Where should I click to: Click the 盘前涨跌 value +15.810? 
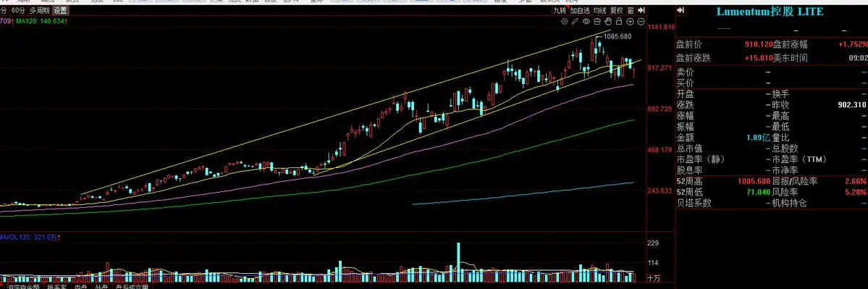[759, 57]
